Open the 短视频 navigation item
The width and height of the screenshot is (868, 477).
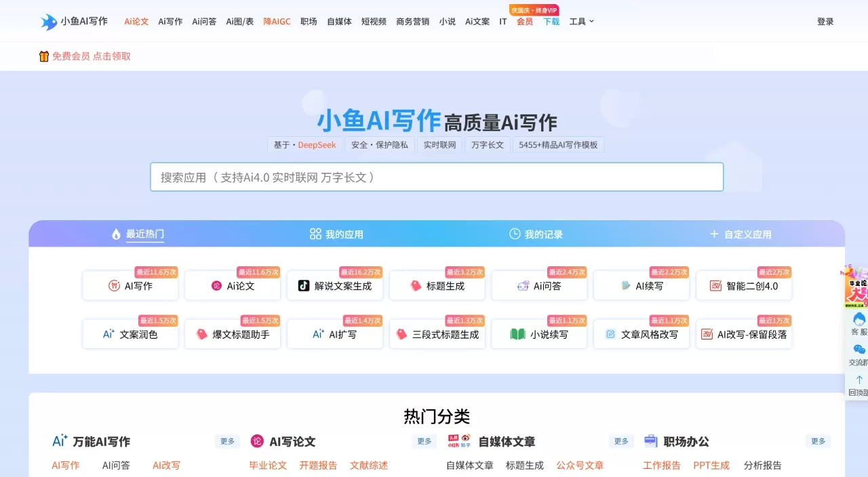[x=374, y=22]
